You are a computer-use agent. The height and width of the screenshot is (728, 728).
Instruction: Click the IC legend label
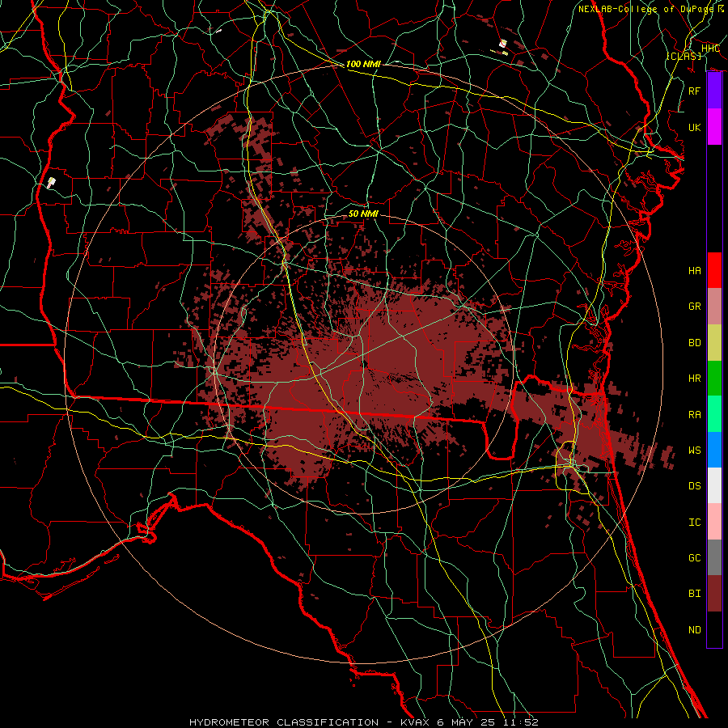694,522
